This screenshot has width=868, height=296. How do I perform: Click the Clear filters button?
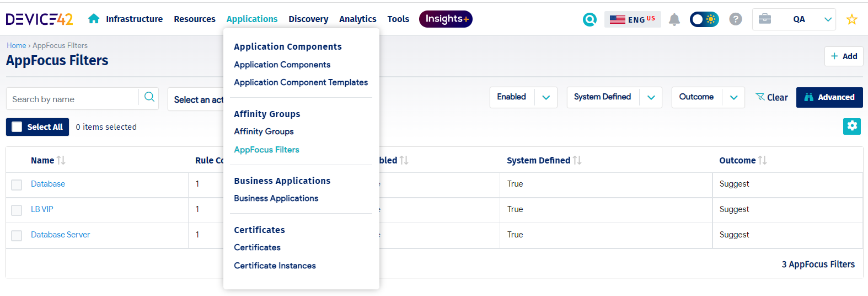[x=771, y=97]
